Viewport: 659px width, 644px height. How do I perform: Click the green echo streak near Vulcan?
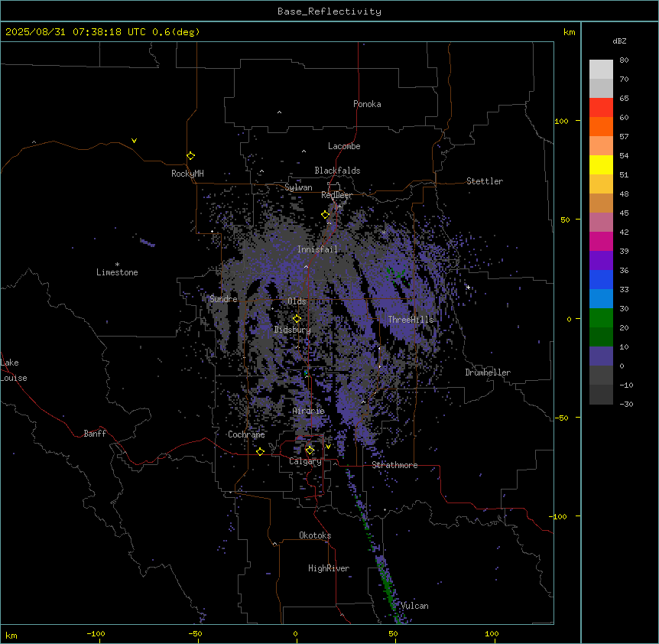[x=389, y=588]
